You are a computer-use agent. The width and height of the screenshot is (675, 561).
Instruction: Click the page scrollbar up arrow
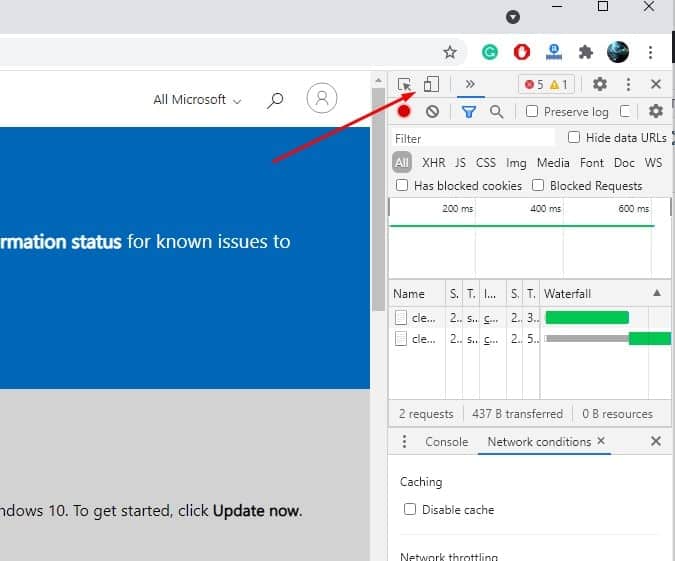tap(378, 81)
